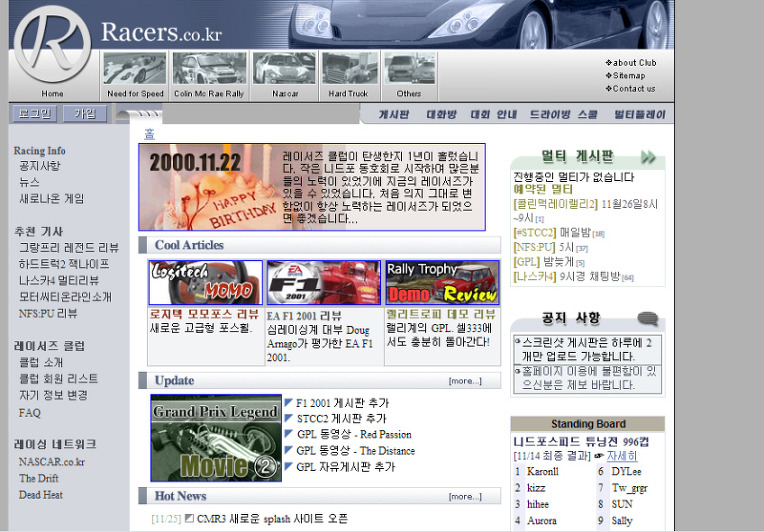This screenshot has width=764, height=532.
Task: Click arrow icon beside F1 2001 게시판 추가
Action: [288, 402]
